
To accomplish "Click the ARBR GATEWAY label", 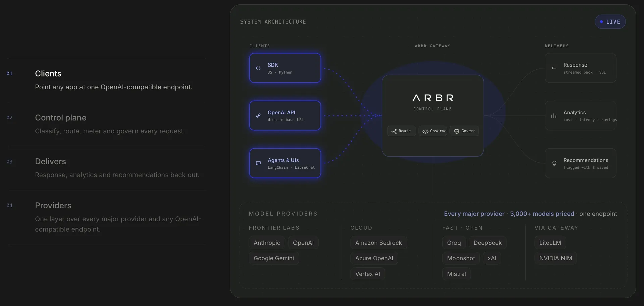I will click(x=433, y=46).
